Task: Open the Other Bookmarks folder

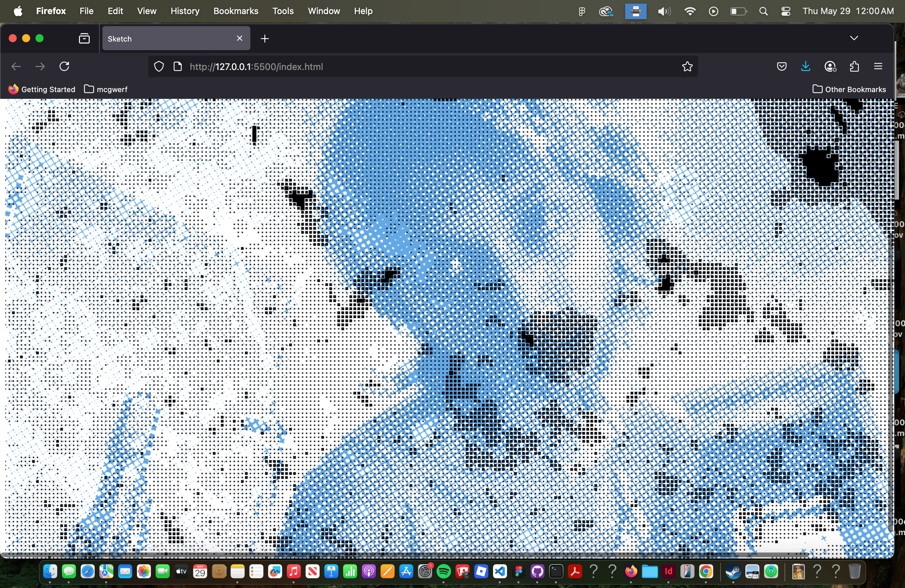Action: [x=849, y=89]
